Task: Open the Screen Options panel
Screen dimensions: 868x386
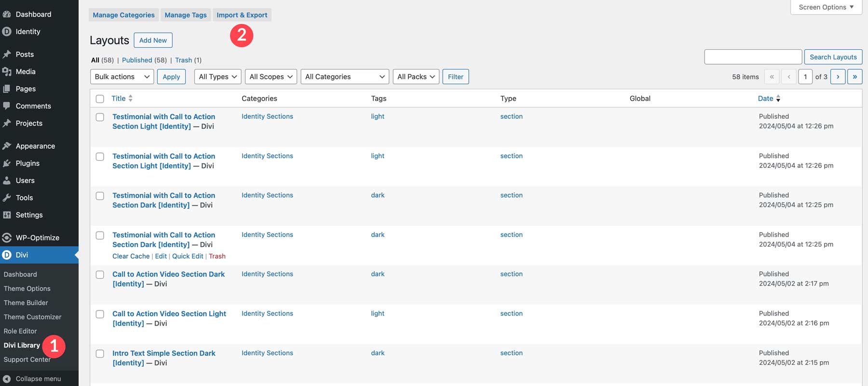Action: 826,7
